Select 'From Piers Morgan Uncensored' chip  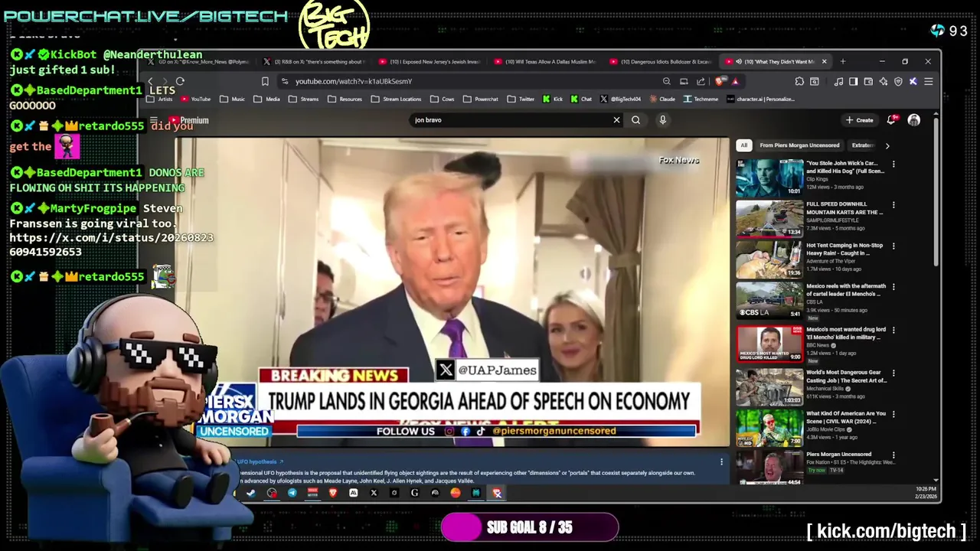(x=799, y=145)
